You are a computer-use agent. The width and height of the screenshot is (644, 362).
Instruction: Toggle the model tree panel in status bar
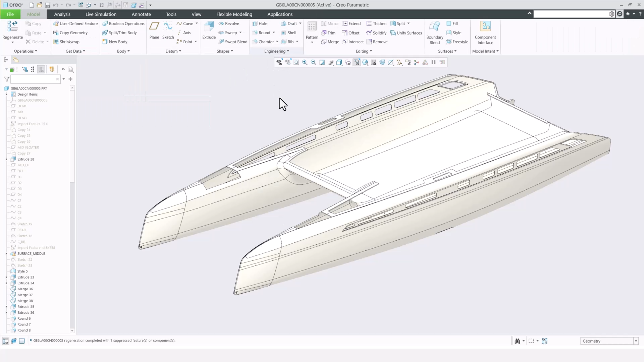click(6, 341)
